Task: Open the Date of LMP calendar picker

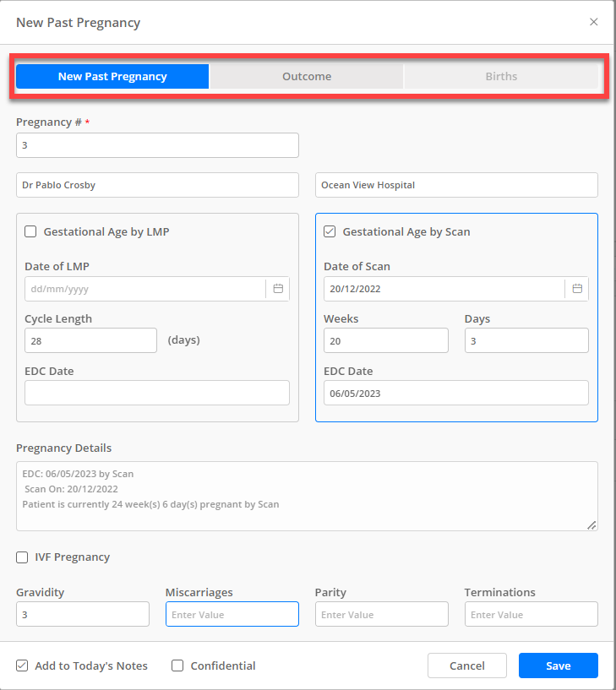Action: [x=278, y=288]
